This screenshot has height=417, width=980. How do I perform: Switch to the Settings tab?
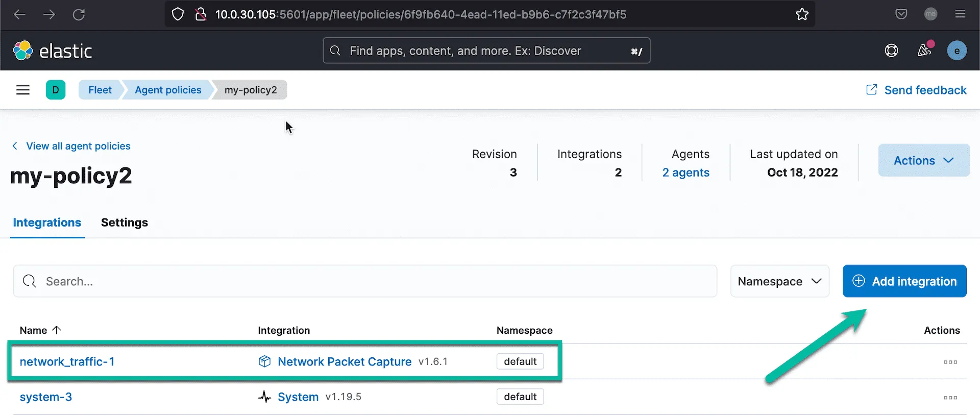click(x=124, y=223)
